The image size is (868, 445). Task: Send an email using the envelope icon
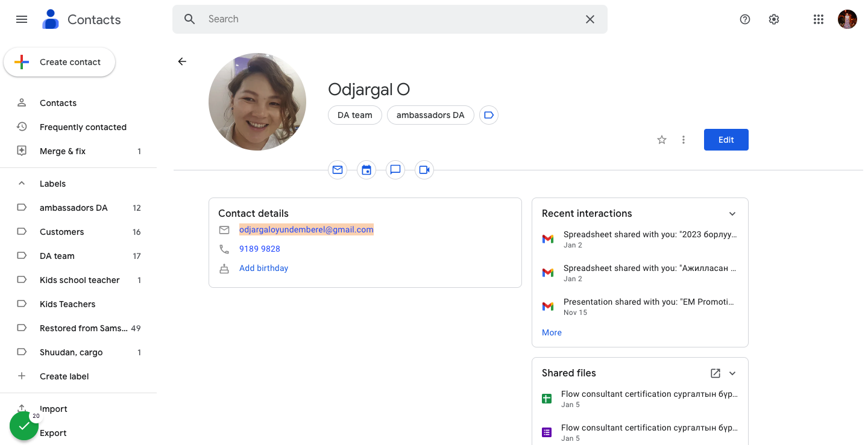pos(338,170)
